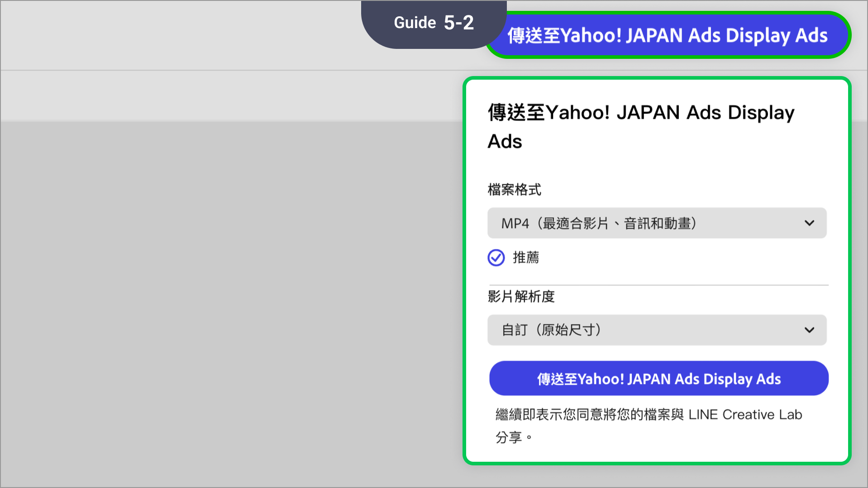This screenshot has width=868, height=488.
Task: Click the 推薦 recommended label
Action: (525, 258)
